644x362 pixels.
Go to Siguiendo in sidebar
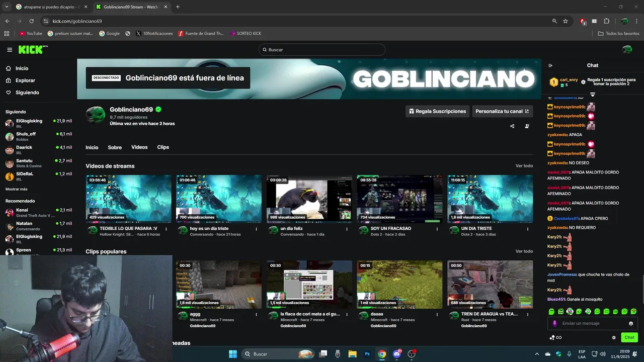(x=23, y=93)
